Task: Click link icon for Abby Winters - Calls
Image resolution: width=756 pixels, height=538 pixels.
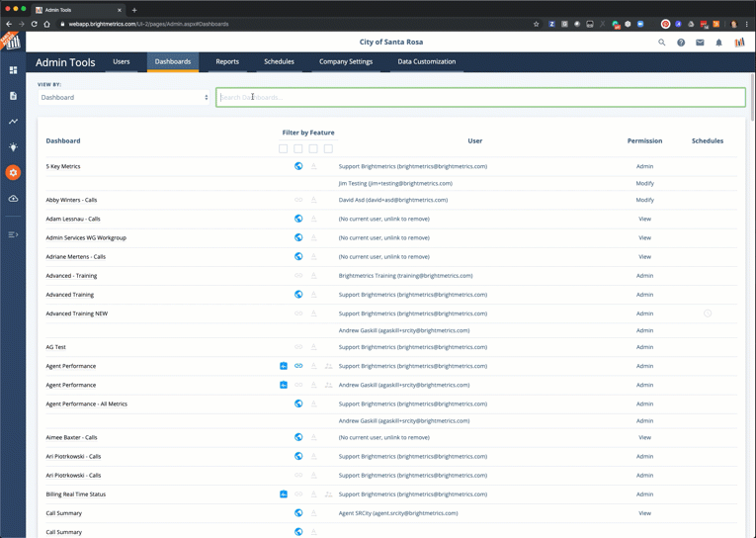Action: (298, 200)
